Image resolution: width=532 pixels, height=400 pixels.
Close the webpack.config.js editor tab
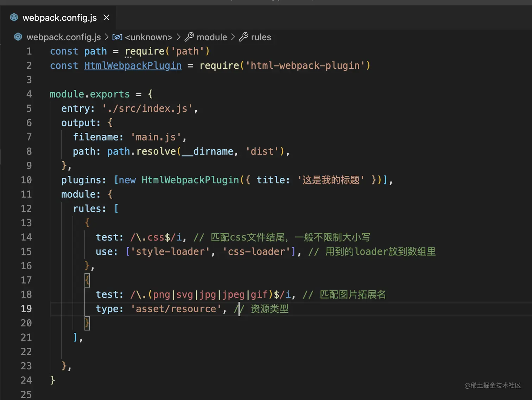106,17
